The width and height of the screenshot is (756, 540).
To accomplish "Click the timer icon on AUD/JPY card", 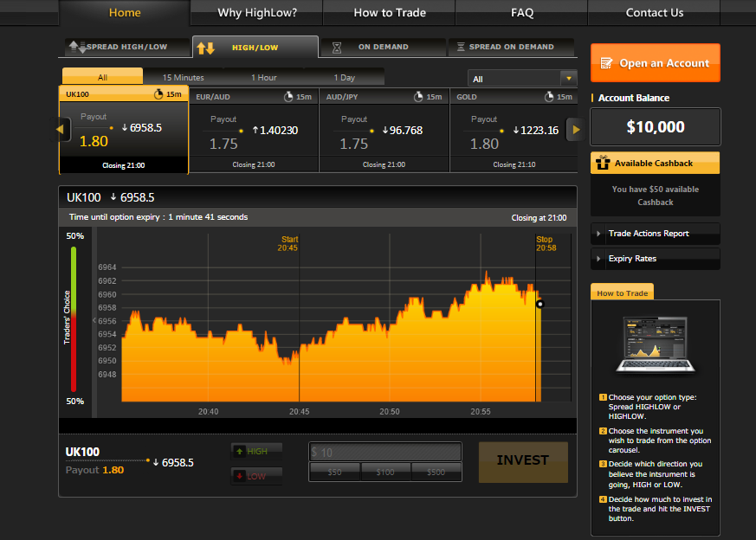I will click(x=418, y=96).
